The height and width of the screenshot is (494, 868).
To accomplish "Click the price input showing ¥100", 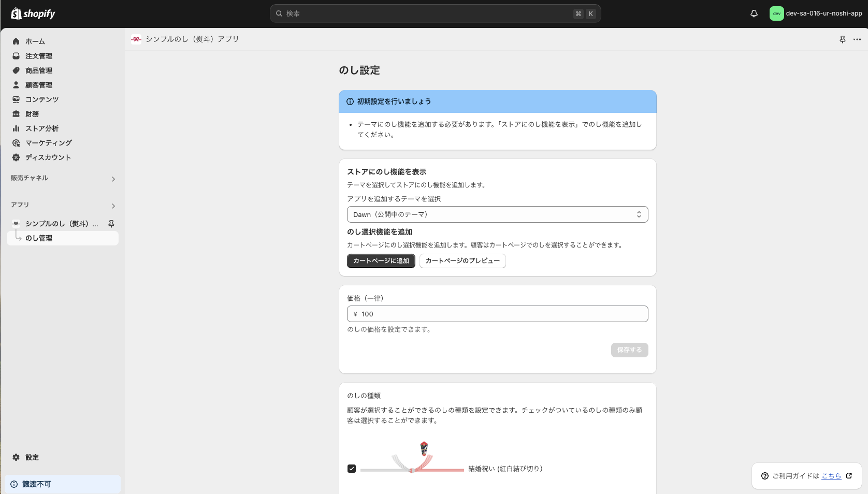I will click(x=497, y=314).
